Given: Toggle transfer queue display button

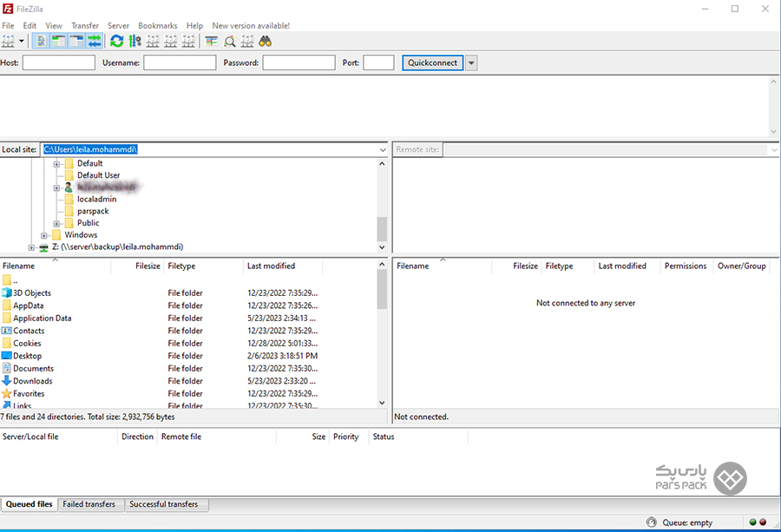Looking at the screenshot, I should tap(94, 42).
